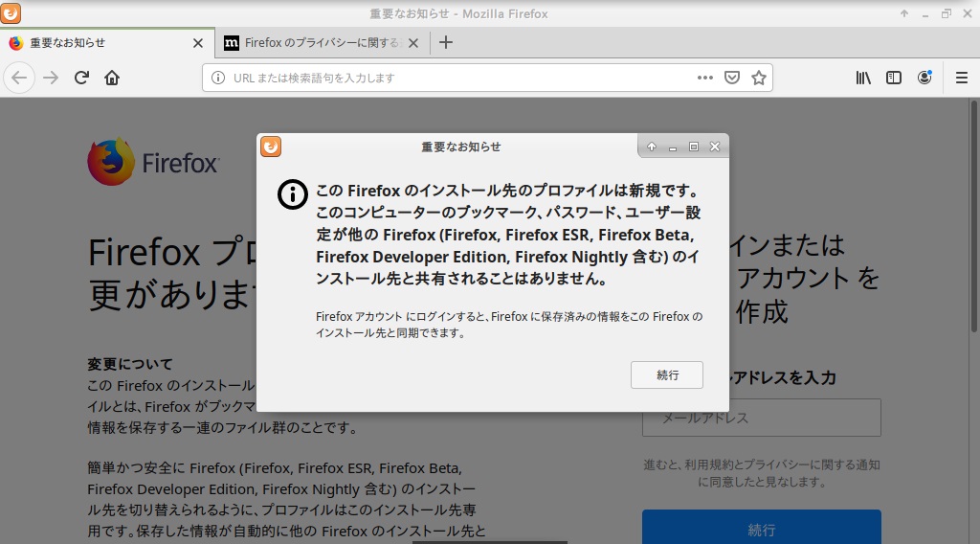
Task: Save page to Pocket
Action: pos(732,78)
